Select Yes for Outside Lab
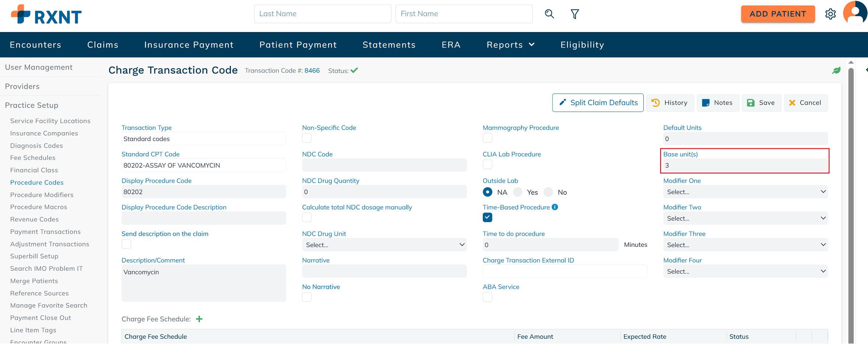Screen dimensions: 868x344 click(x=518, y=192)
